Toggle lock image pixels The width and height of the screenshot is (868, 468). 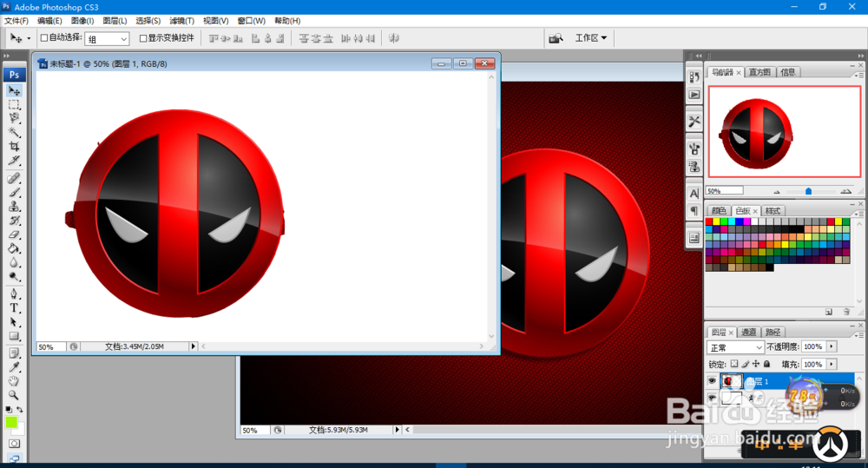tap(745, 364)
